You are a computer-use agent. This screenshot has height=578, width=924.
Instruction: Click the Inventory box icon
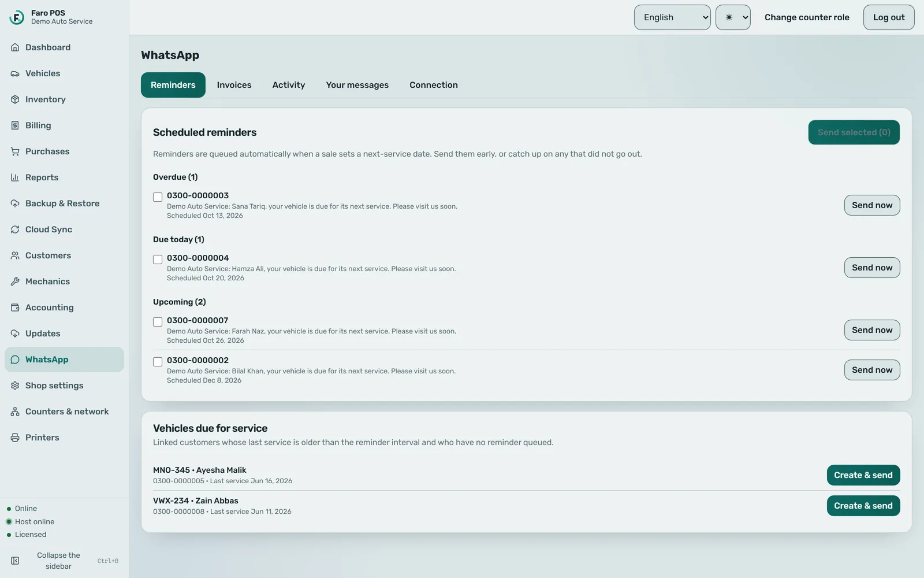(x=15, y=99)
